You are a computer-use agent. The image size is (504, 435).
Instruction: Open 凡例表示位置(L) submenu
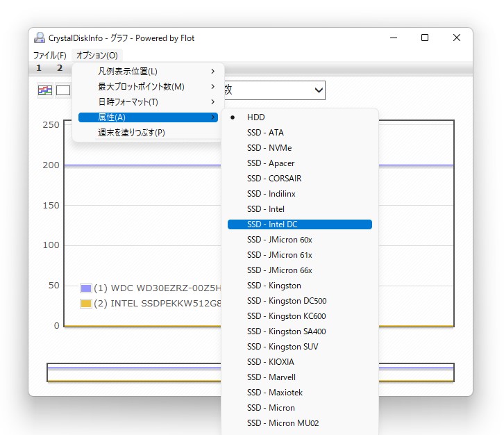pos(148,72)
